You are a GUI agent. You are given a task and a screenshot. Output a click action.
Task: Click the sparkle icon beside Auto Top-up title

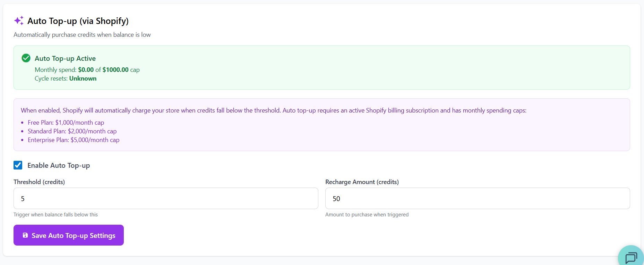click(x=19, y=21)
